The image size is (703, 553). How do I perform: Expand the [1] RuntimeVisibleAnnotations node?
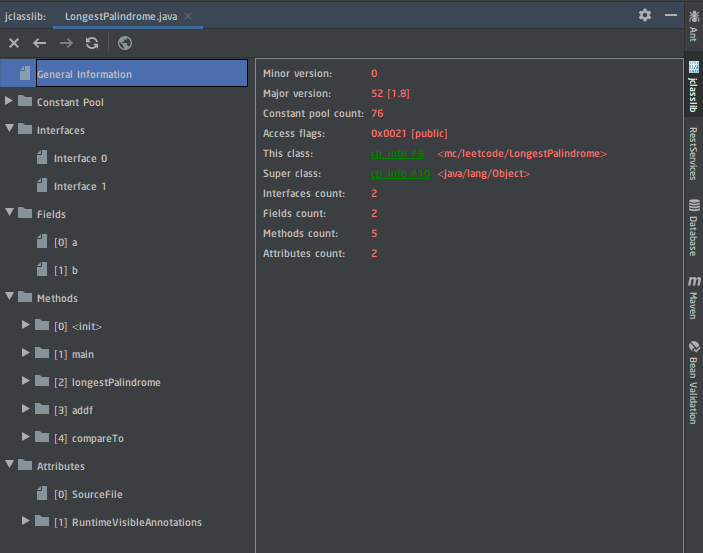(x=26, y=521)
